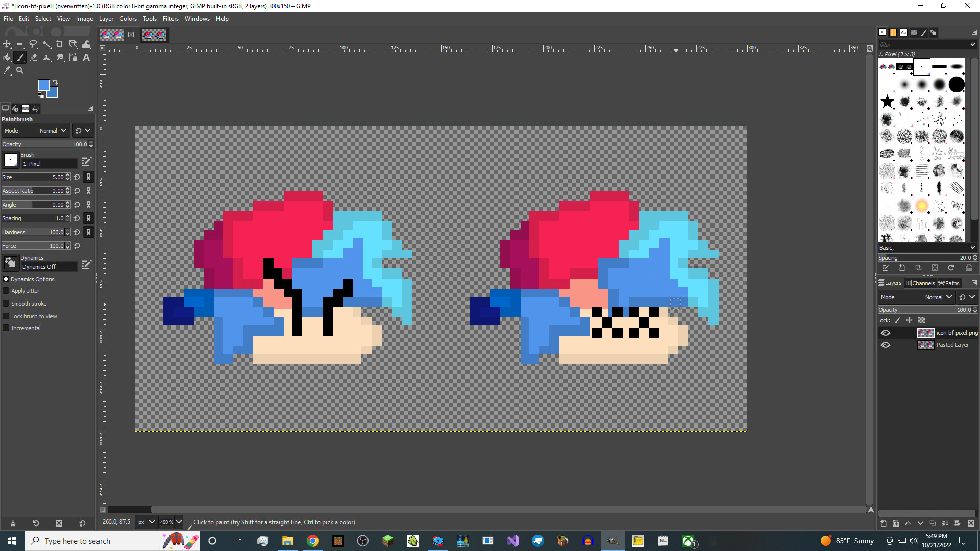Switch to the Channels tab
The height and width of the screenshot is (551, 980).
[x=920, y=283]
